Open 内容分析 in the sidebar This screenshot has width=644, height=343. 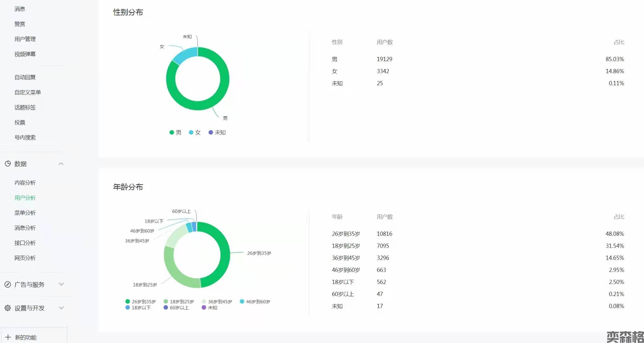(25, 183)
